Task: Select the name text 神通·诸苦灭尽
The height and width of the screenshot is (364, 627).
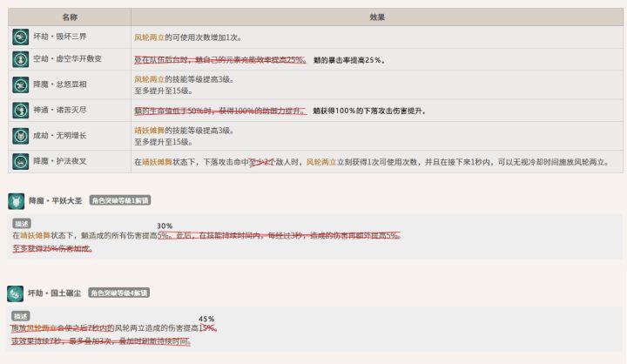Action: [x=60, y=110]
